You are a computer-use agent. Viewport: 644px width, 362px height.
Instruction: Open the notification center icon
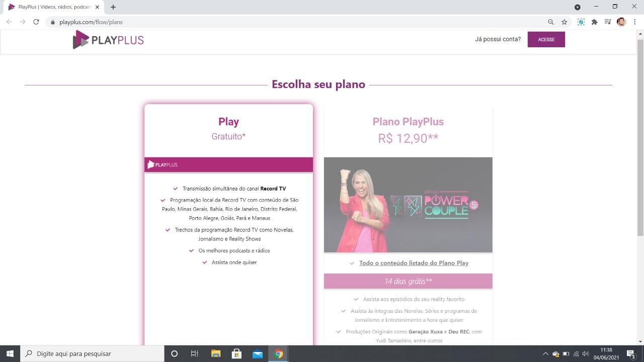[x=631, y=353]
